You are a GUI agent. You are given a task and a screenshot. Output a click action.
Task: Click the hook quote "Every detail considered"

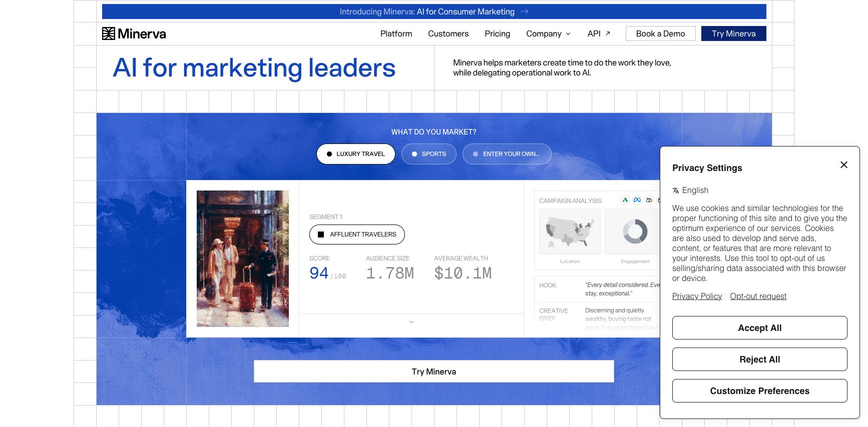click(x=623, y=289)
